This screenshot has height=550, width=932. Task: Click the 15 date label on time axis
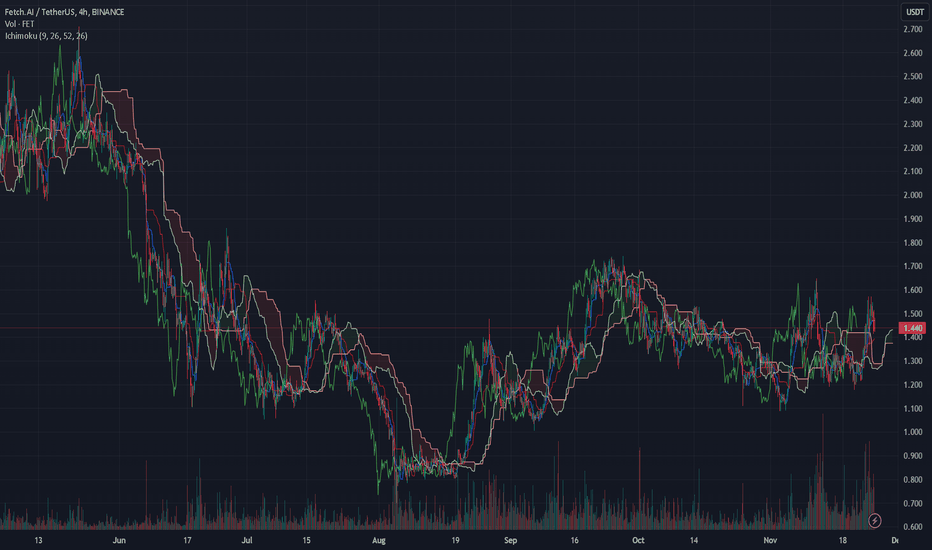(x=306, y=540)
